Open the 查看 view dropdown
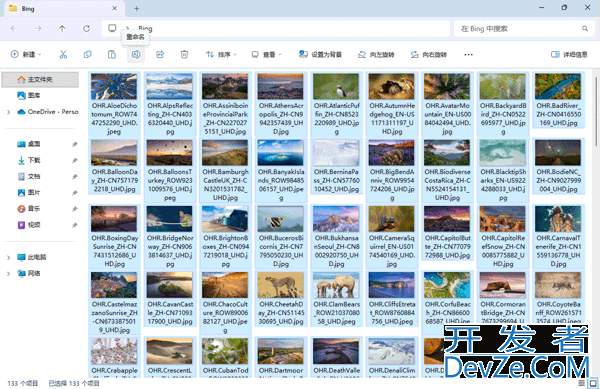The image size is (600, 389). click(x=266, y=55)
